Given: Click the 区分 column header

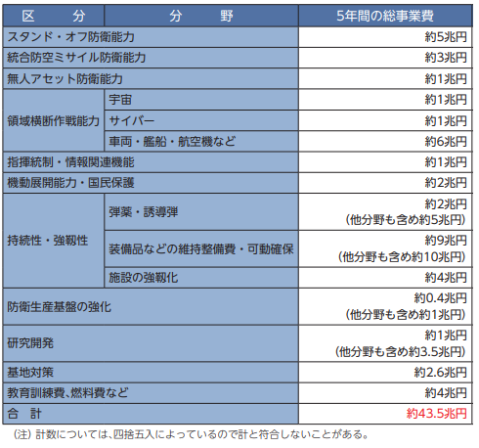Looking at the screenshot, I should tap(54, 16).
